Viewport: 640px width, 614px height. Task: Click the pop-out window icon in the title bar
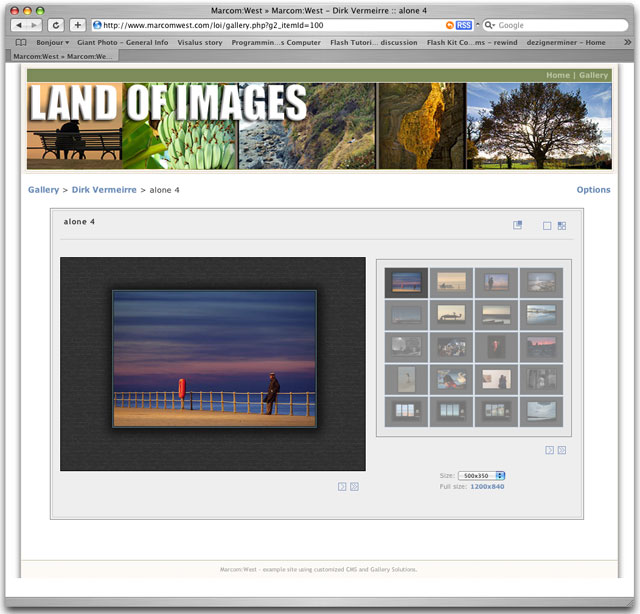point(517,225)
